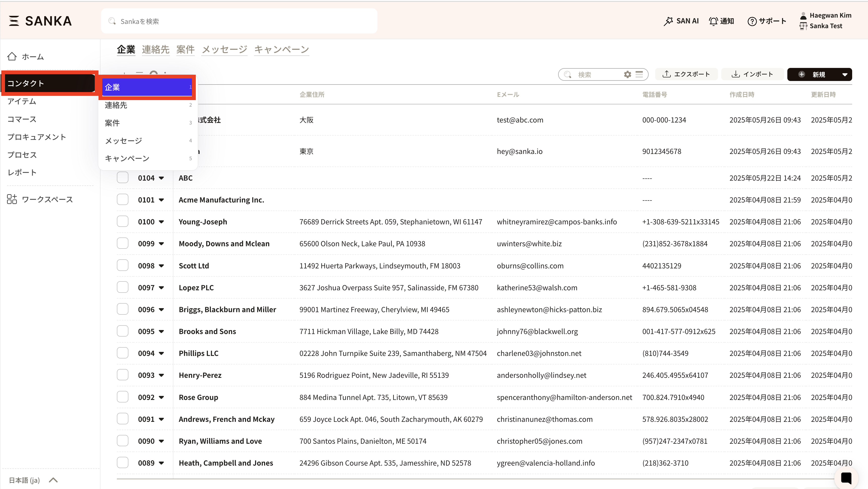Click the hamburger menu icon beside SANKA
The height and width of the screenshot is (489, 868).
pos(14,21)
